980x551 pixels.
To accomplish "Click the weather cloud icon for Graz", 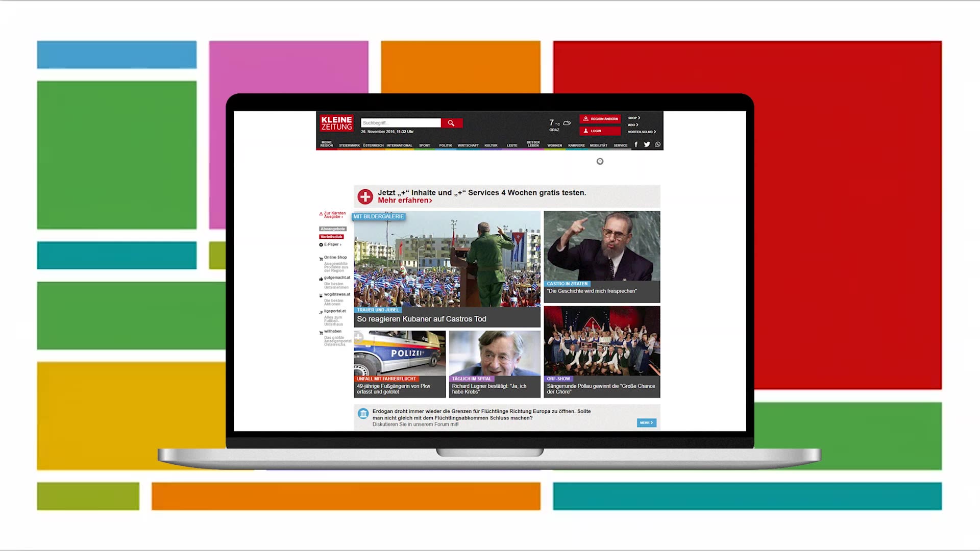I will (567, 123).
